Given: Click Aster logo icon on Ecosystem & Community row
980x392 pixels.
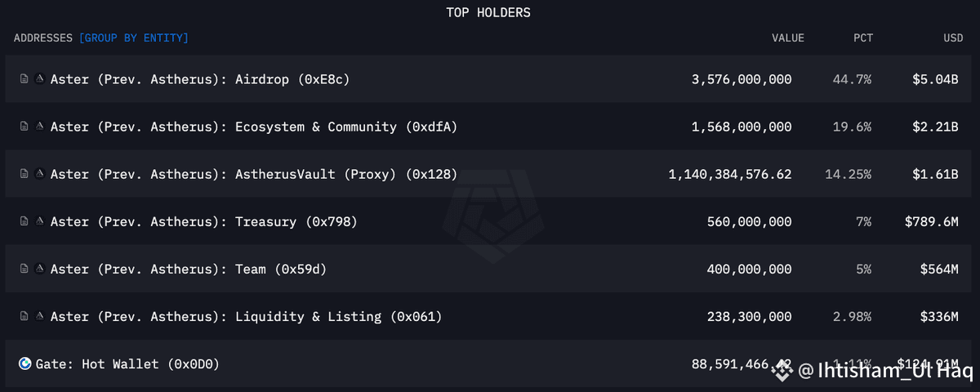Looking at the screenshot, I should click(40, 127).
